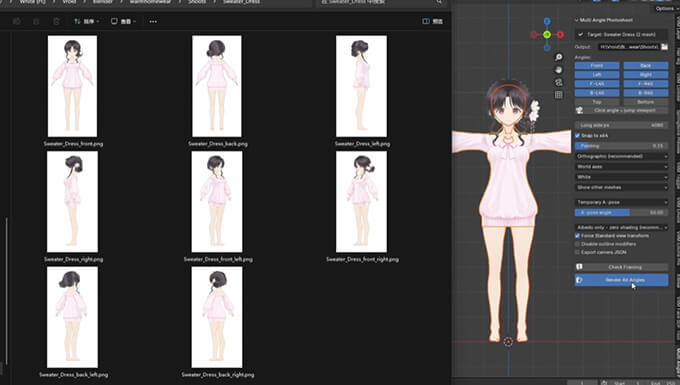This screenshot has width=680, height=385.
Task: Click the Target Sweater Dress button
Action: (621, 34)
